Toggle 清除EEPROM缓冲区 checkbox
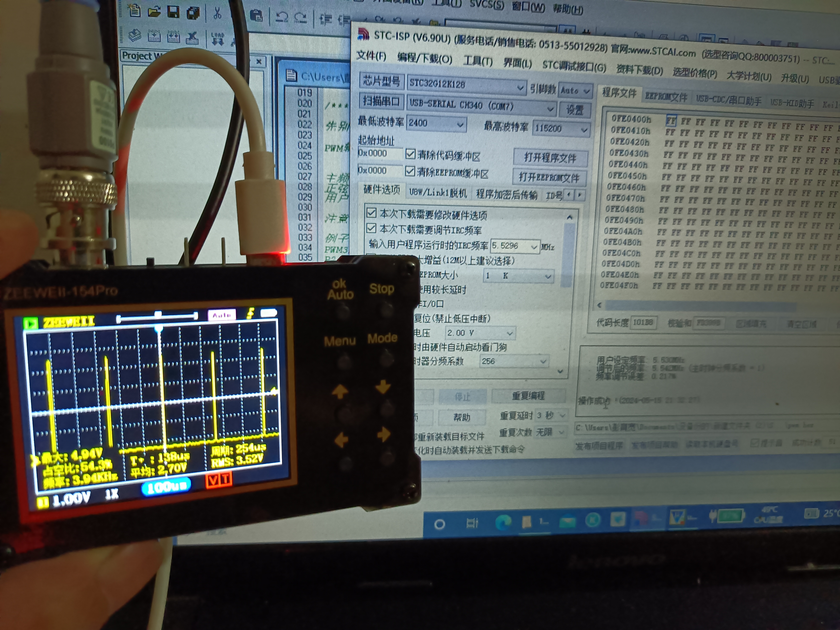The height and width of the screenshot is (630, 840). [410, 171]
